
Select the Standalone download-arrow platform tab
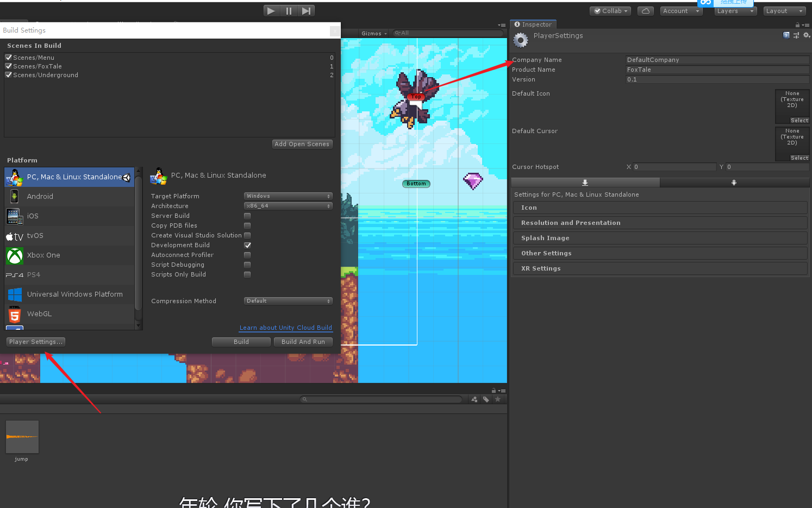585,183
